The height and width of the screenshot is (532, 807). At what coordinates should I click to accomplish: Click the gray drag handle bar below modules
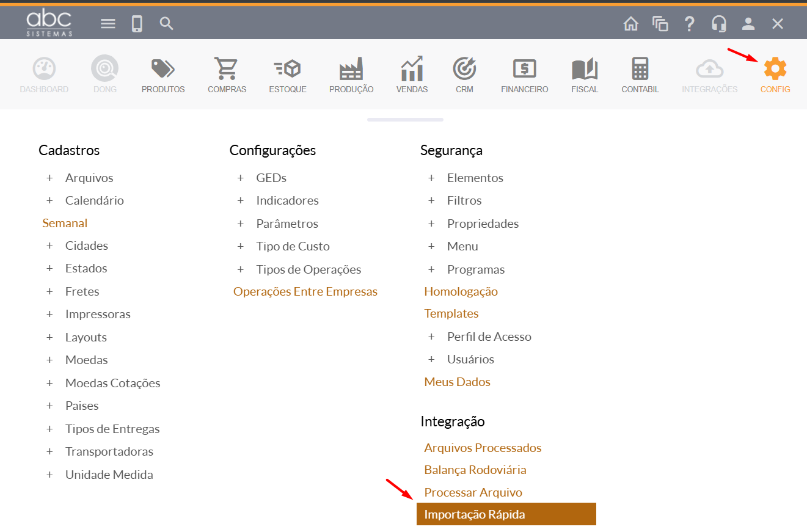tap(405, 120)
